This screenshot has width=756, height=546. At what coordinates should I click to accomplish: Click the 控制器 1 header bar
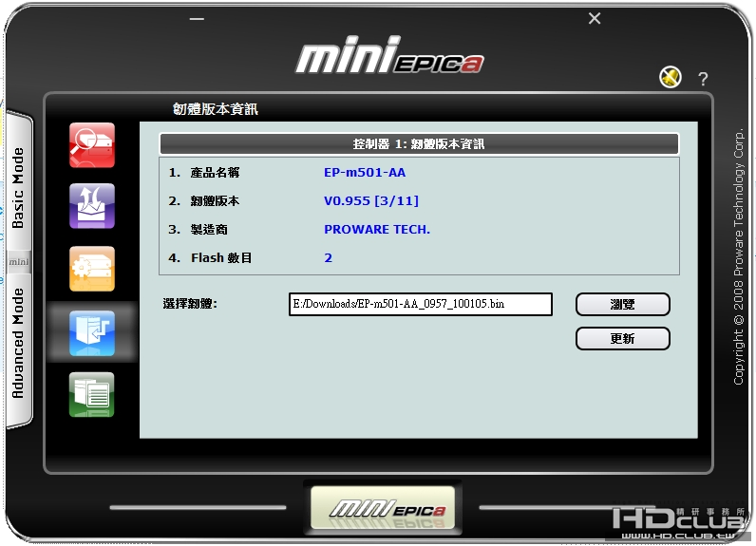tap(419, 144)
